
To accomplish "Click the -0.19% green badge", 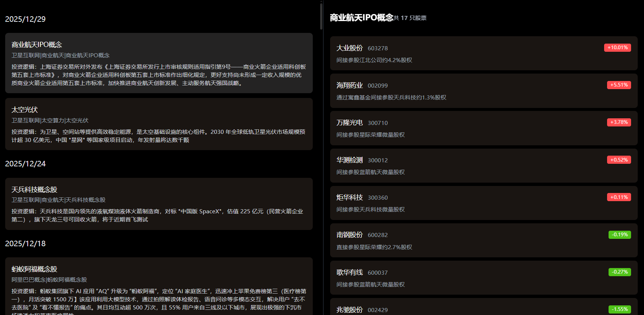I will [x=620, y=235].
